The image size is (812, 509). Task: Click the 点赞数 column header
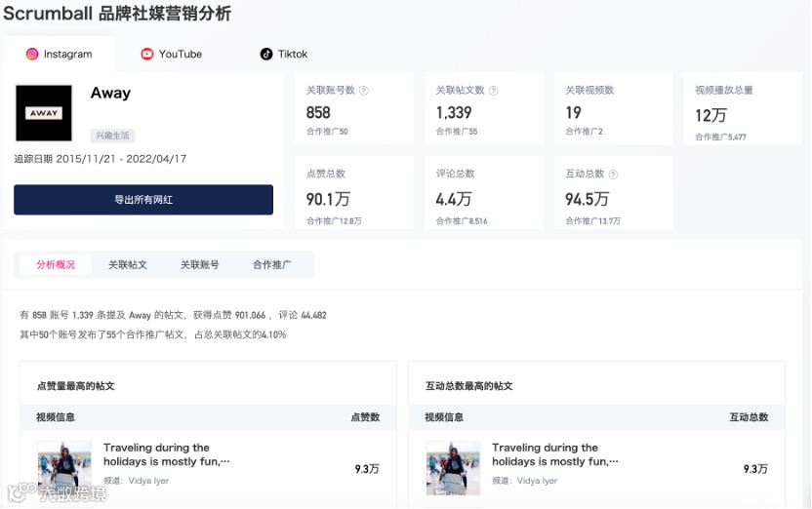pyautogui.click(x=365, y=417)
